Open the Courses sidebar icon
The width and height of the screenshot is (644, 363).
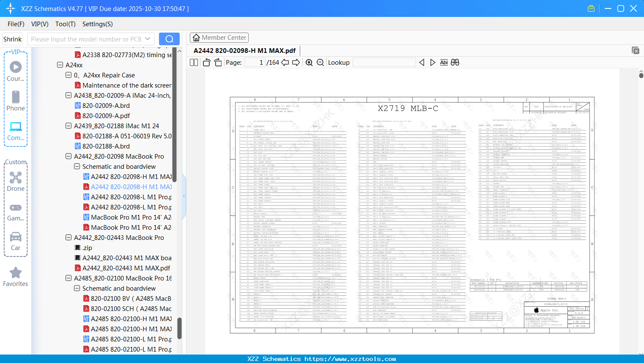click(16, 71)
